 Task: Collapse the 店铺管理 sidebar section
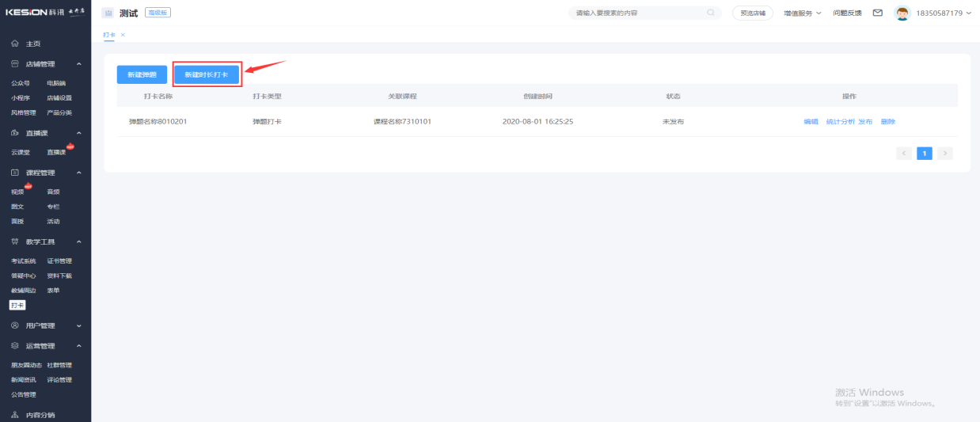pos(78,64)
